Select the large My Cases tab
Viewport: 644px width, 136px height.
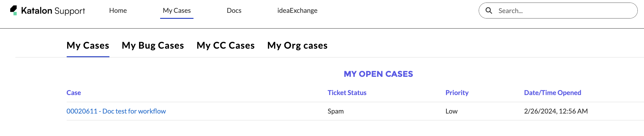(88, 46)
